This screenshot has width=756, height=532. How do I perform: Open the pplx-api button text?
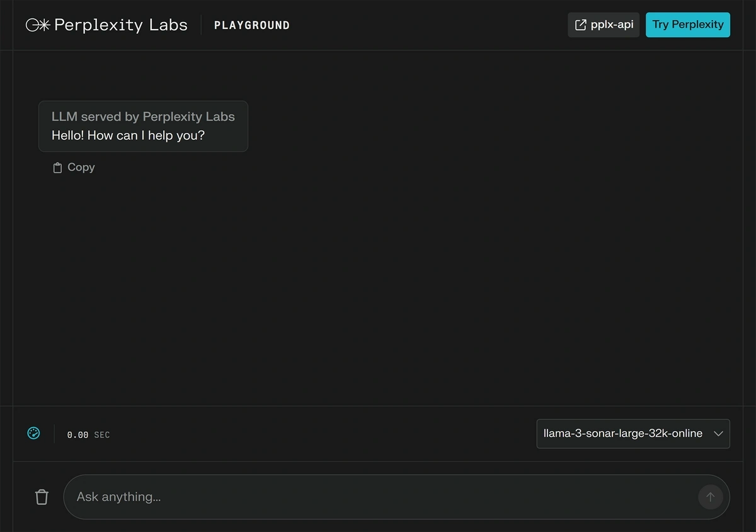[x=612, y=25]
